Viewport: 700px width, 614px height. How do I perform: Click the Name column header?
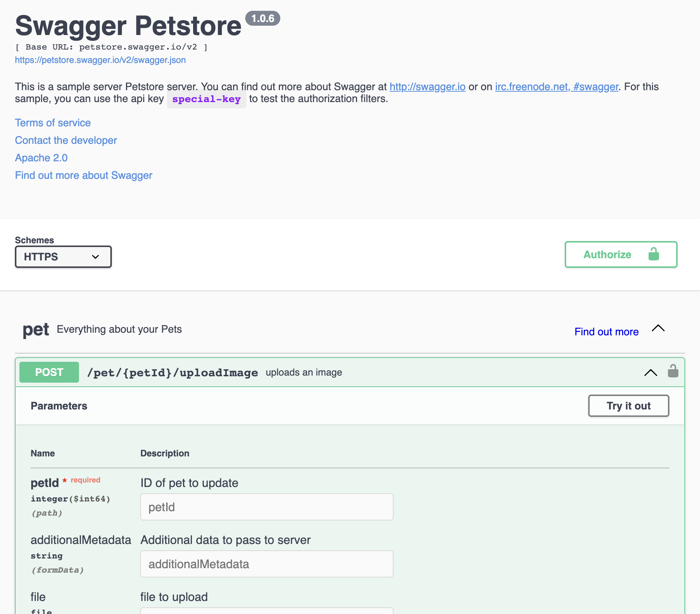(x=42, y=453)
